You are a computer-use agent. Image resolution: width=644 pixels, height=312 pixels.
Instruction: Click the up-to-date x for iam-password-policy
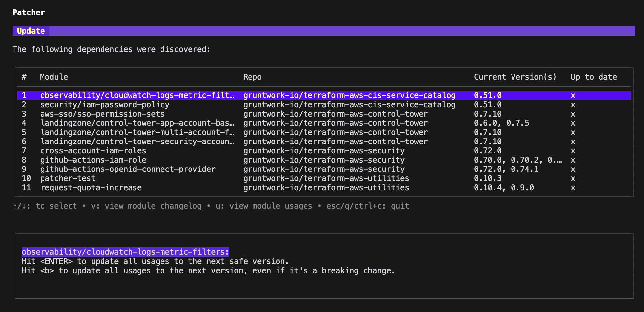coord(573,105)
